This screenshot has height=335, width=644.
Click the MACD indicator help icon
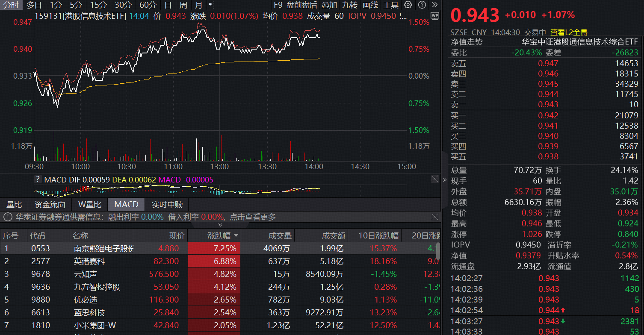(38, 179)
